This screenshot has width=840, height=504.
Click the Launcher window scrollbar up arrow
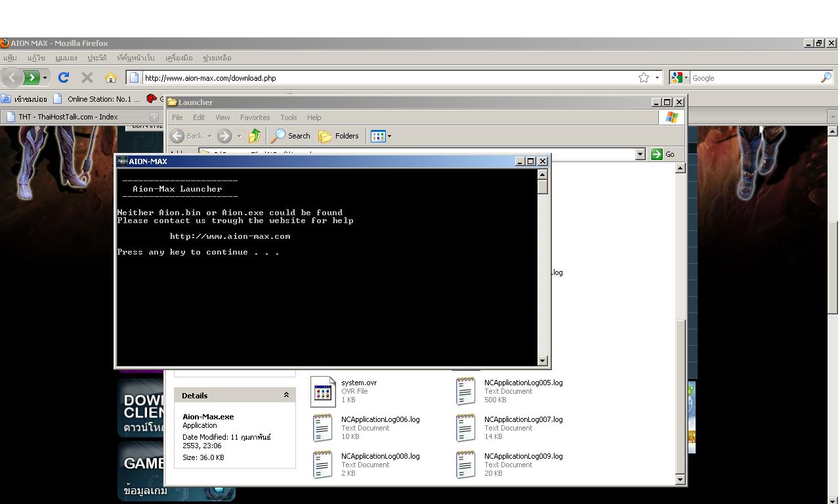(x=681, y=168)
